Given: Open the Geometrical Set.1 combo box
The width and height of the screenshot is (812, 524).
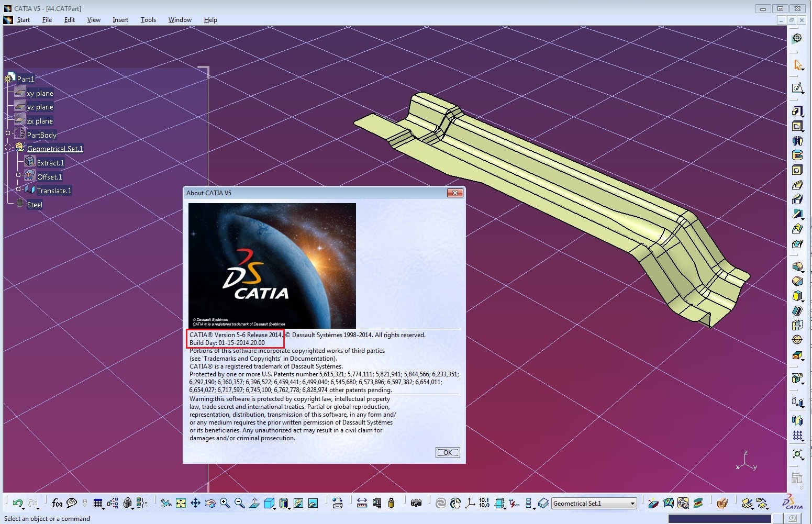Looking at the screenshot, I should point(594,503).
